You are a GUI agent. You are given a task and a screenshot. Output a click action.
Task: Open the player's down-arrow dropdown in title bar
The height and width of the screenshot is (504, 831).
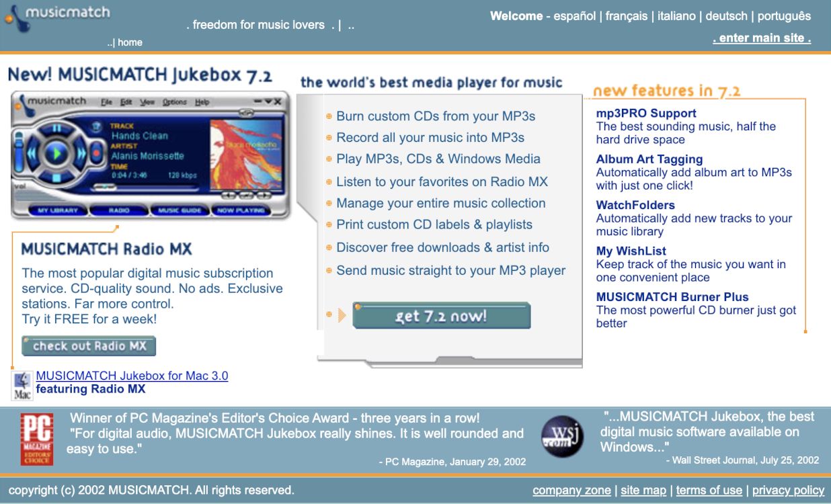pos(268,101)
